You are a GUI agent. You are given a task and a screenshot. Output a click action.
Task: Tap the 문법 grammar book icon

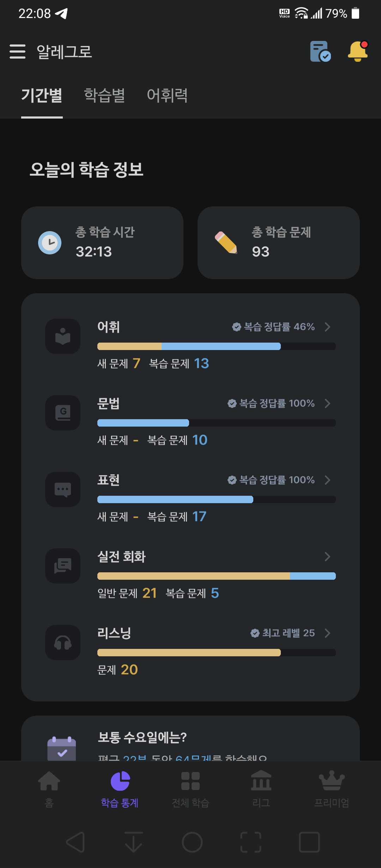point(63,413)
